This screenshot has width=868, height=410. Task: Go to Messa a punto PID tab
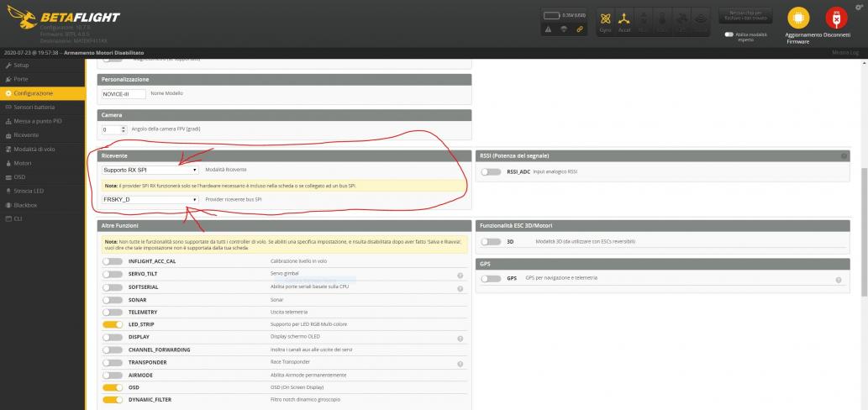point(43,121)
